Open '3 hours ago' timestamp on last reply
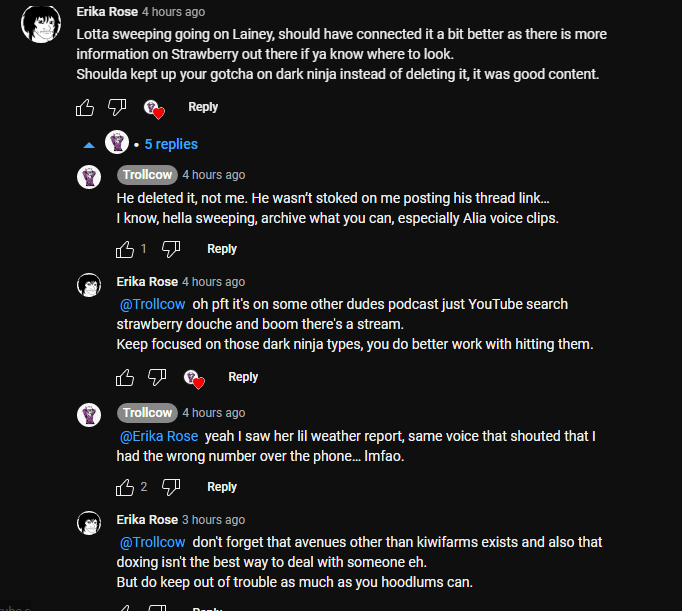This screenshot has height=611, width=682. [213, 520]
